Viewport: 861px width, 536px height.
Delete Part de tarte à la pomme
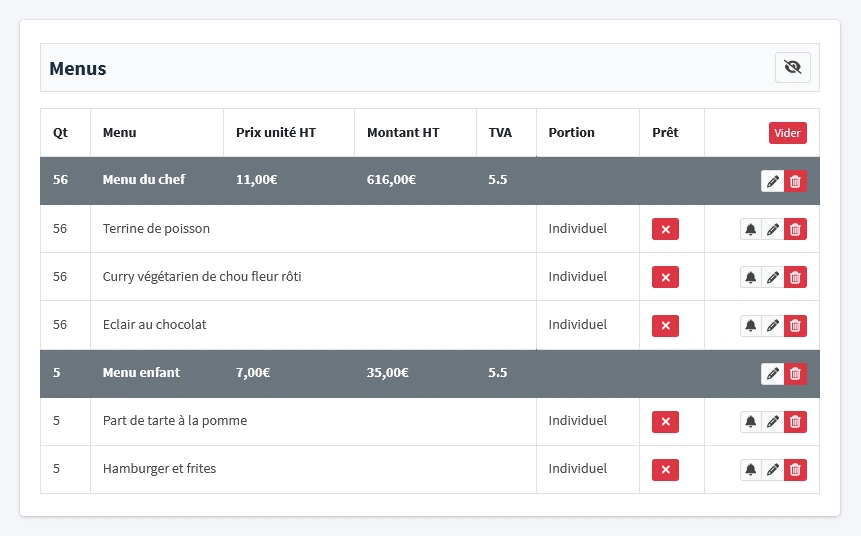pos(795,422)
